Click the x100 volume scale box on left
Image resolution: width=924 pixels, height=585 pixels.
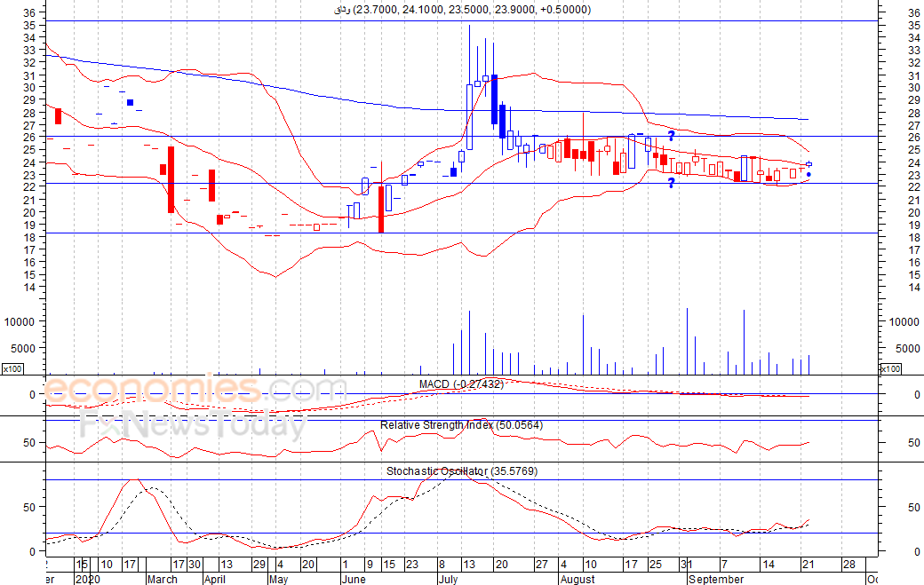[12, 368]
